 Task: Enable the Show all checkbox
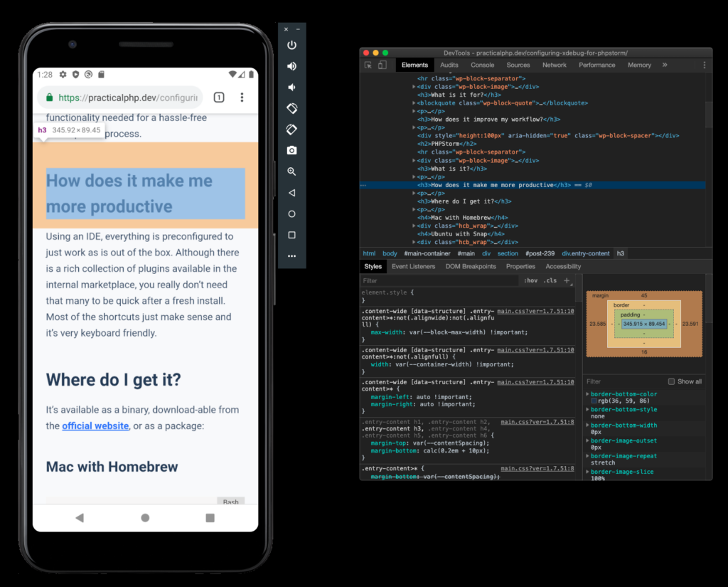point(671,381)
